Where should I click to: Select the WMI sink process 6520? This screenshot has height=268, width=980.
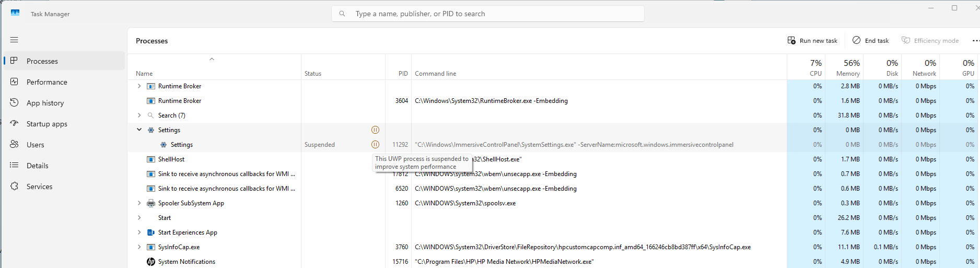(554, 189)
